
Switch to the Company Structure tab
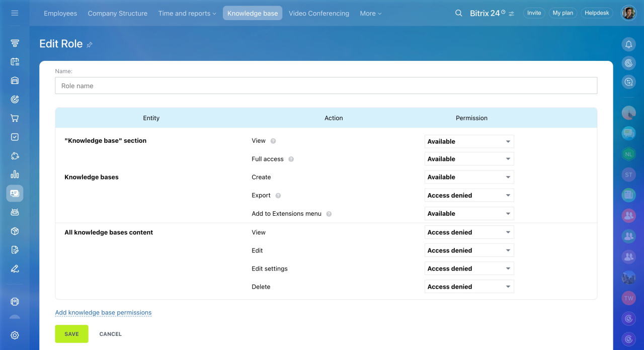pos(117,14)
